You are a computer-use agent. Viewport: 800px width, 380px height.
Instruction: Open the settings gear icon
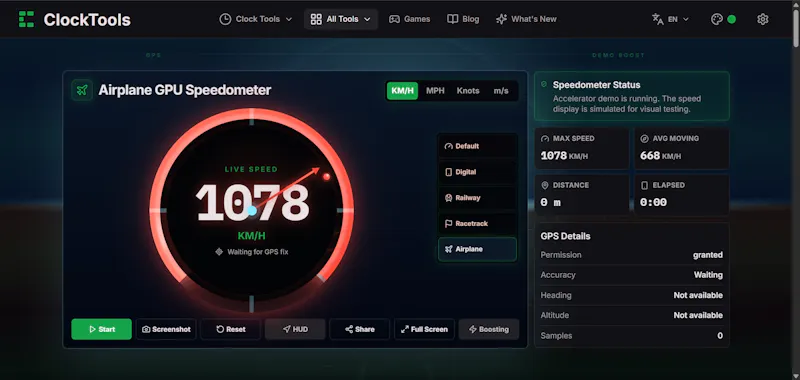pos(762,19)
